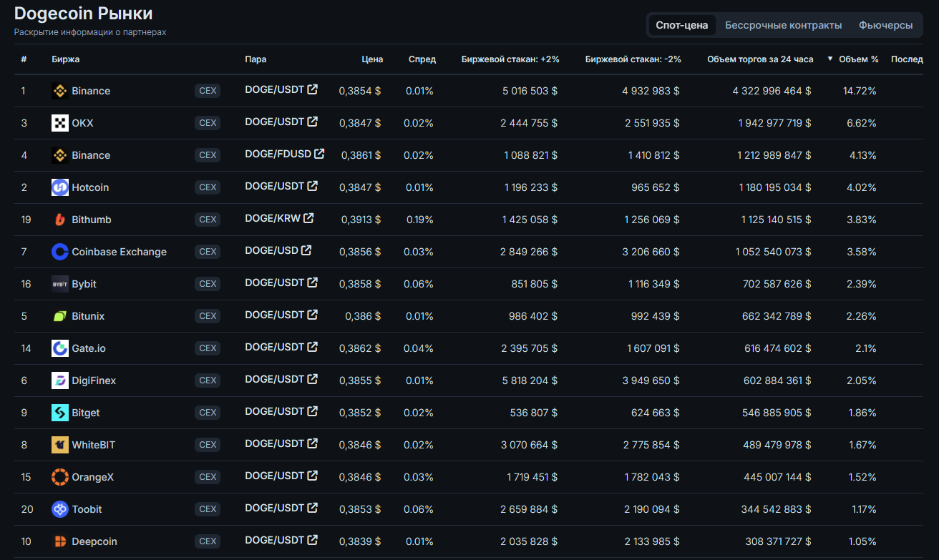This screenshot has height=560, width=939.
Task: Open external link icon for Bithumb DOGE/KRW
Action: pos(308,218)
